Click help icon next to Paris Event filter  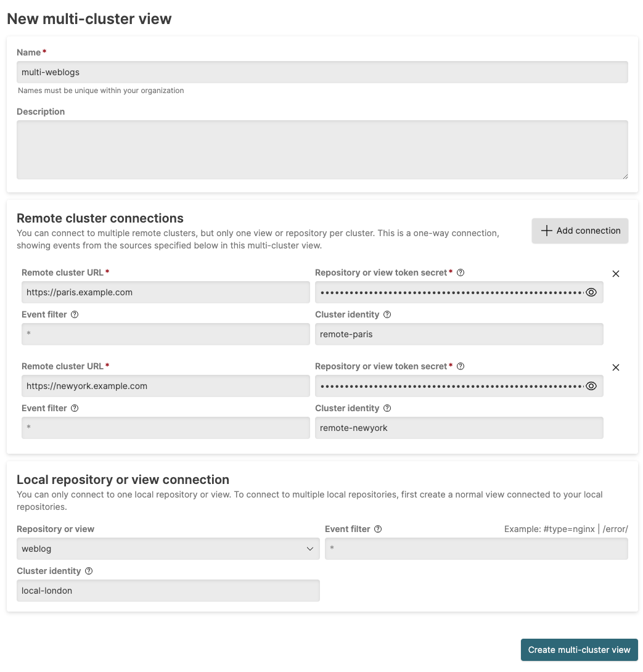pos(75,314)
